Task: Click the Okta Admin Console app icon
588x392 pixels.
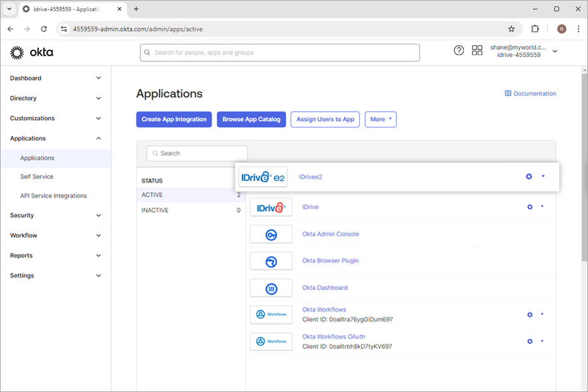Action: [x=271, y=235]
